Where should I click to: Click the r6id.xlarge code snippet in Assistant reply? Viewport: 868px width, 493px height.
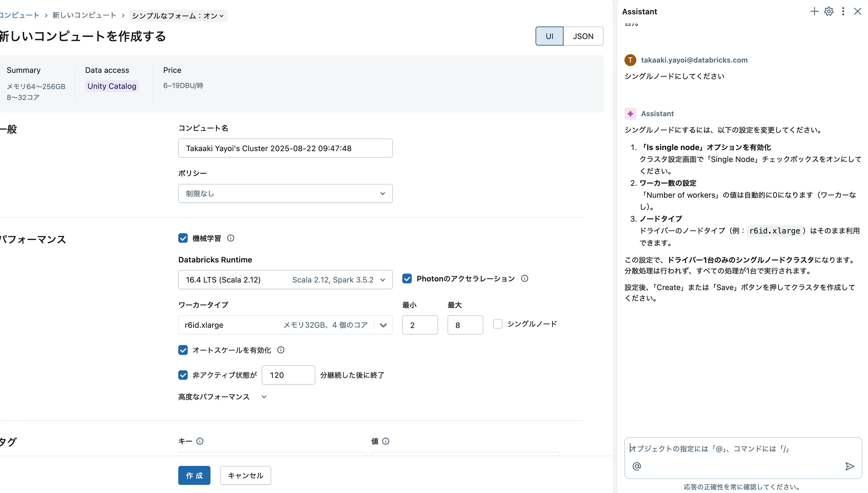[775, 231]
